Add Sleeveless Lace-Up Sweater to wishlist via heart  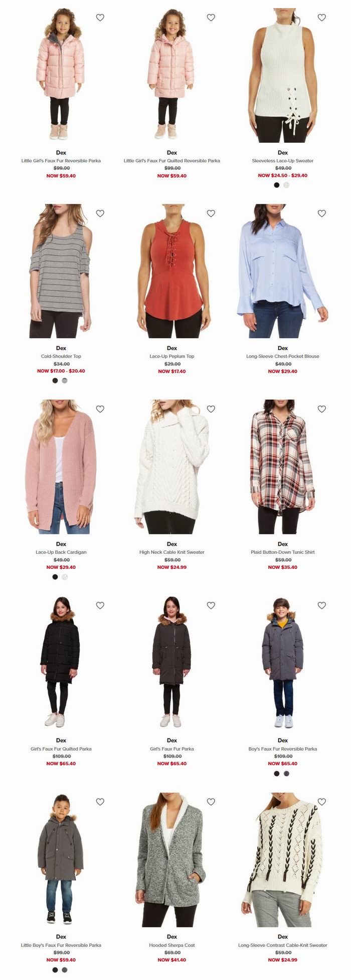coord(322,18)
